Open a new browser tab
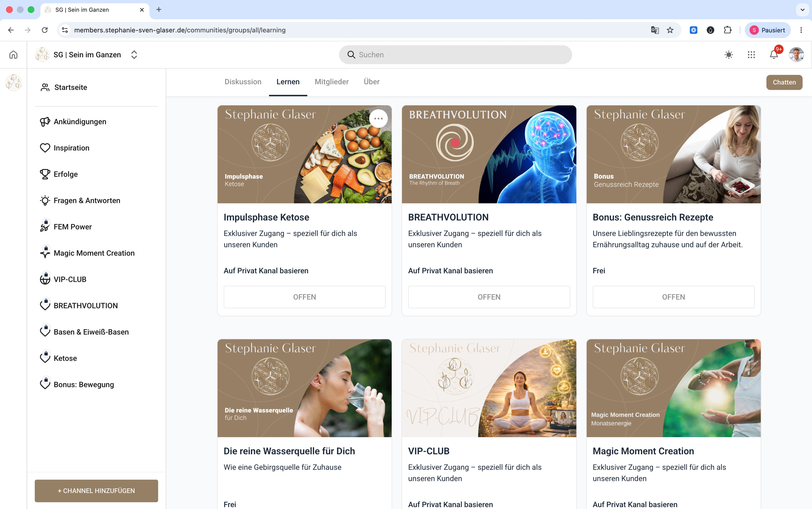 click(159, 9)
